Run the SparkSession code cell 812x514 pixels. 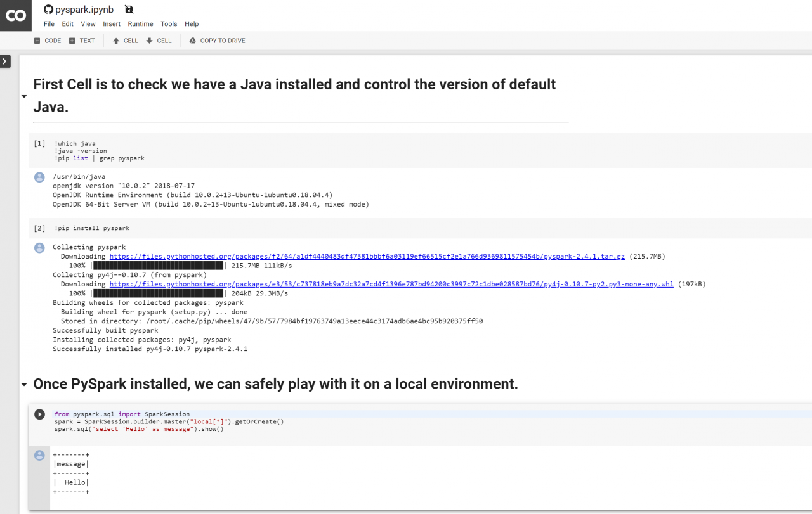click(x=39, y=414)
